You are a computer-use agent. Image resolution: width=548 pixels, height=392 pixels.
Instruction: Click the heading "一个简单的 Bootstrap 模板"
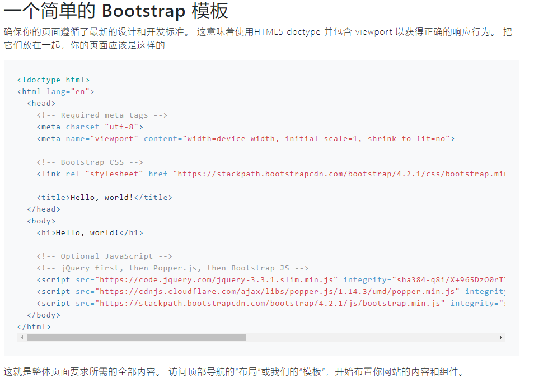tap(116, 11)
